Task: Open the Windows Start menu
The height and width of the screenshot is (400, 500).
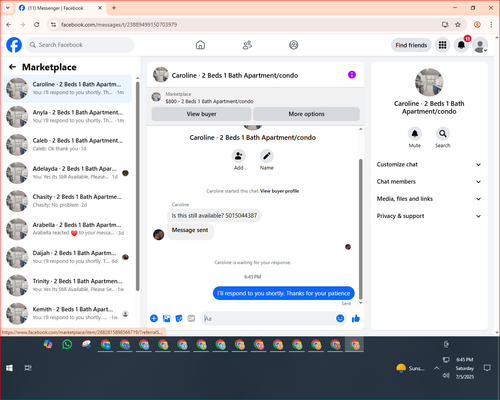Action: 9,368
